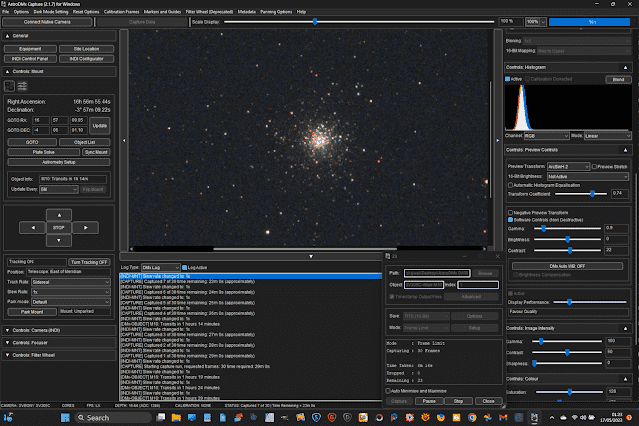This screenshot has height=426, width=639.
Task: Toggle Automatic Histogram Equalisation checkbox
Action: (x=510, y=184)
